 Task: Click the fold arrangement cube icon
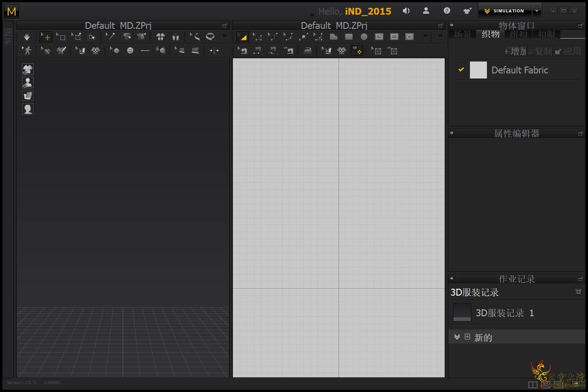click(x=91, y=37)
